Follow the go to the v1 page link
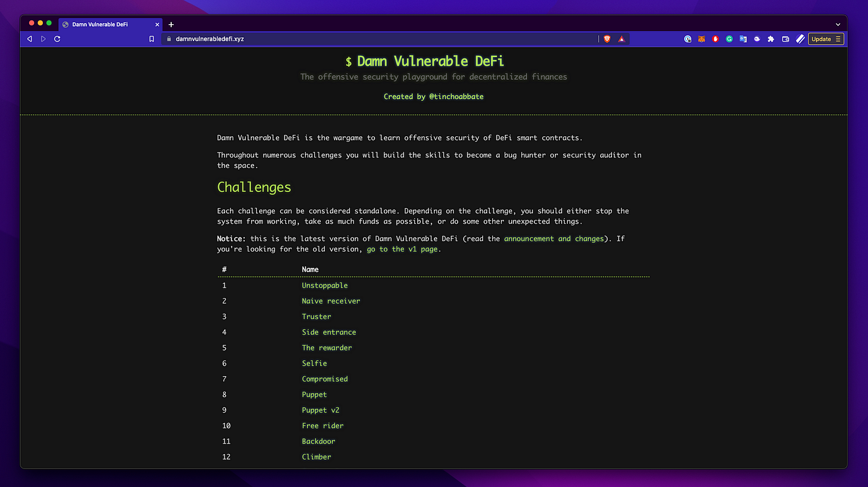868x487 pixels. click(x=402, y=249)
